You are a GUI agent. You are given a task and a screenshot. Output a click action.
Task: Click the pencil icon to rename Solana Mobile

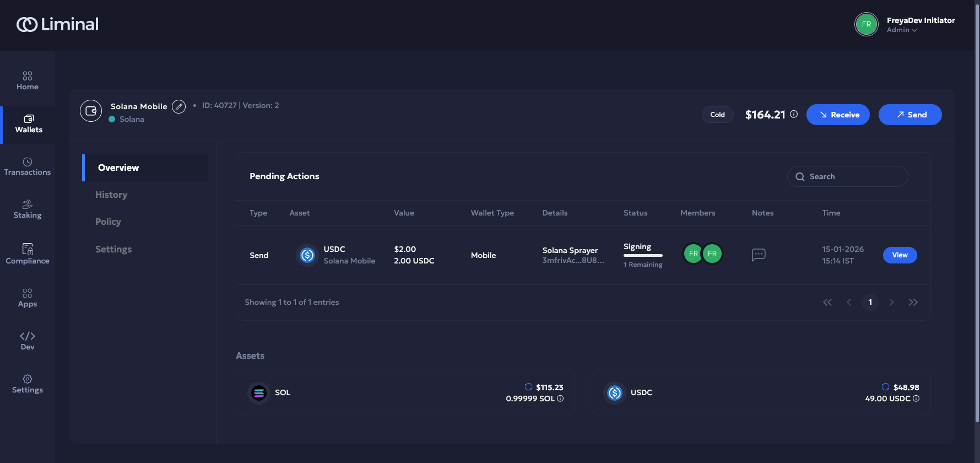click(x=178, y=106)
